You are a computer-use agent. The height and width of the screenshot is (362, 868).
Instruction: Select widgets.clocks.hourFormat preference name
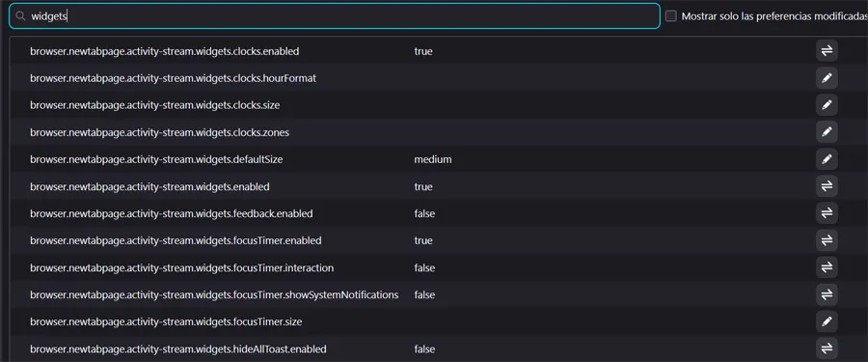(173, 78)
